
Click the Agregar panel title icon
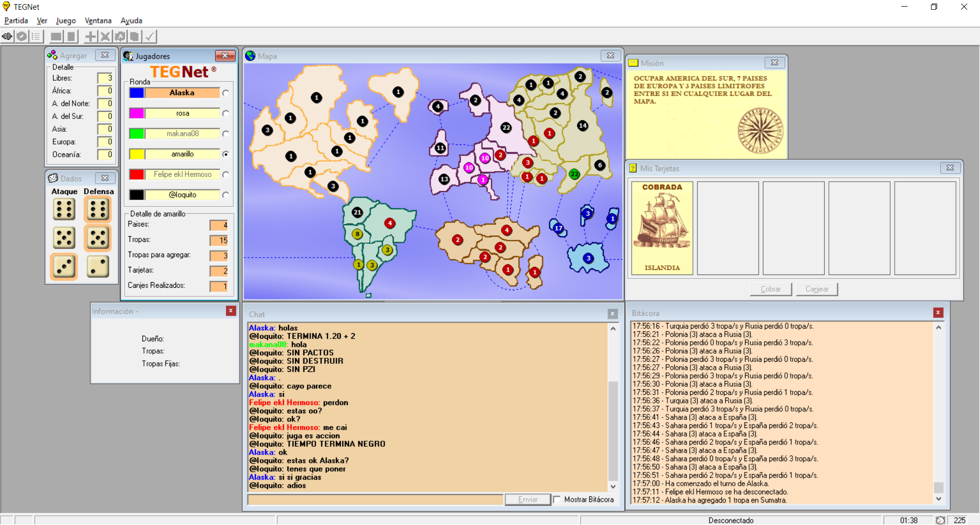52,55
